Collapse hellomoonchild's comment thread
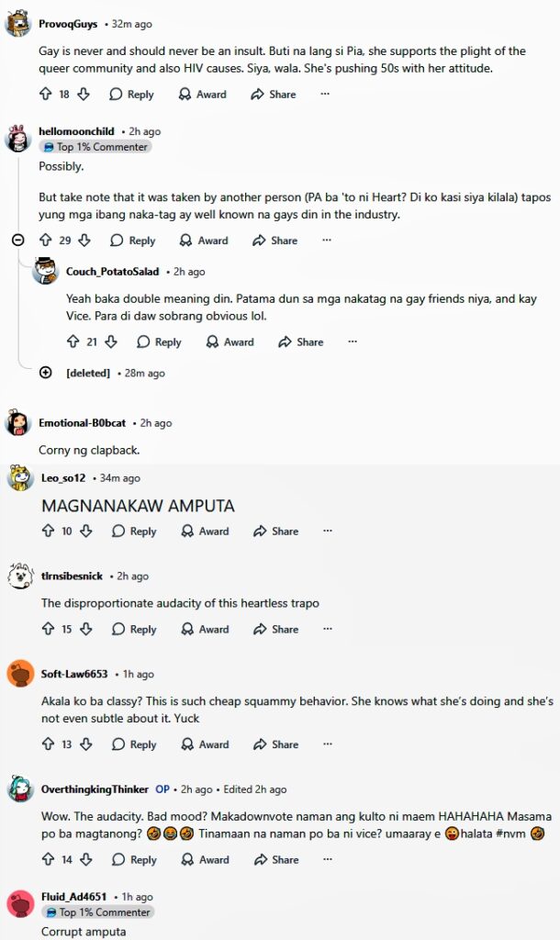This screenshot has height=940, width=560. [17, 241]
